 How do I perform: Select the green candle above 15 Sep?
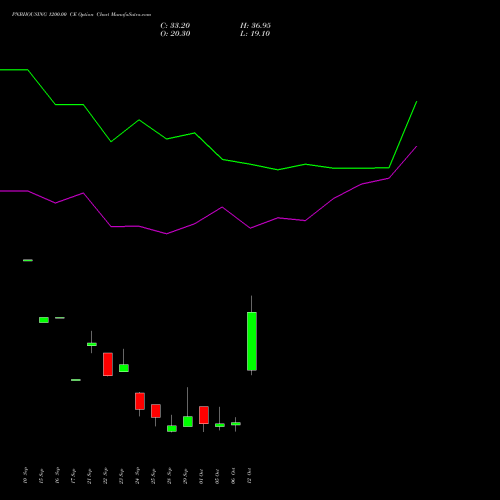coord(44,320)
